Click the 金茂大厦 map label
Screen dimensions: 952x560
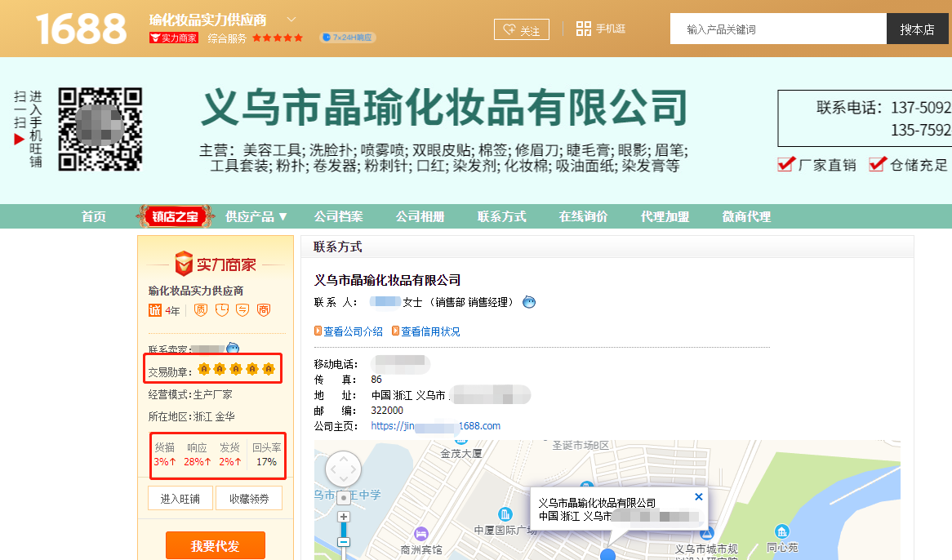coord(461,454)
